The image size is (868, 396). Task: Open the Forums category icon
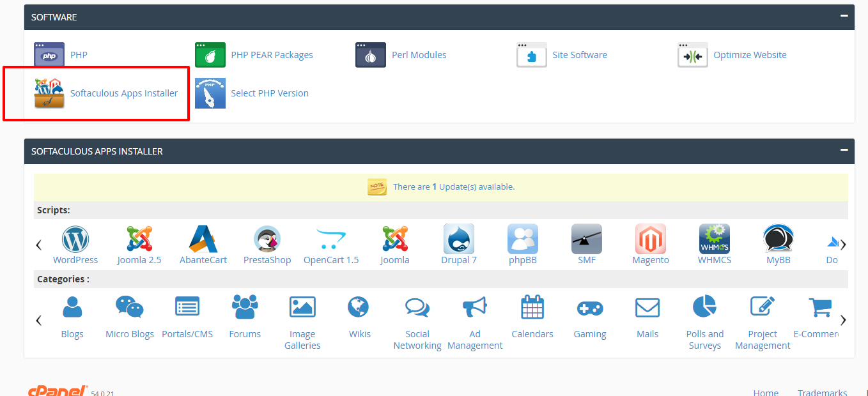[245, 307]
